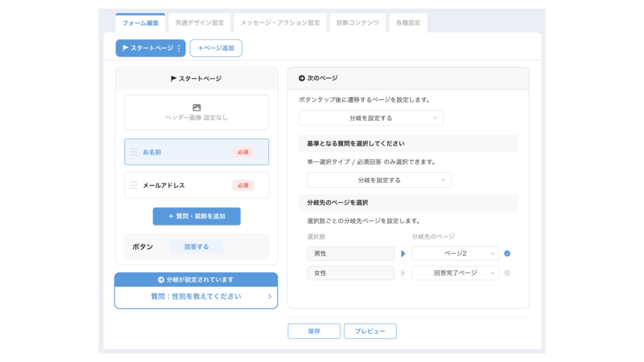Image resolution: width=644 pixels, height=362 pixels.
Task: Open the ページ2 destination dropdown
Action: point(455,253)
